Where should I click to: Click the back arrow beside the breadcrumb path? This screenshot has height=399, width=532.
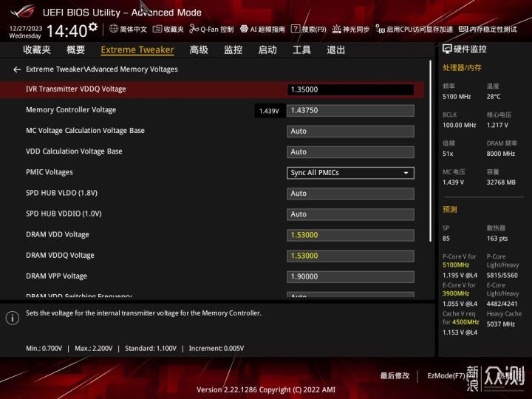pos(17,69)
